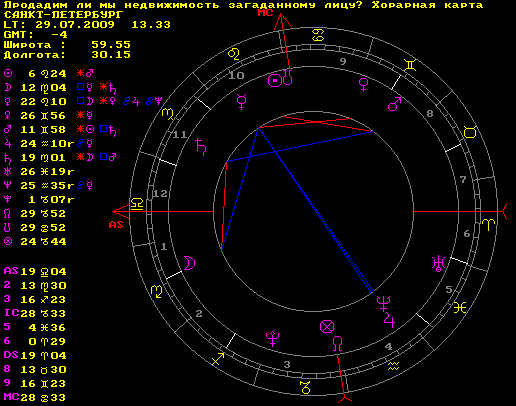Click the Saturn symbol near house 11
This screenshot has width=516, height=406.
(201, 147)
